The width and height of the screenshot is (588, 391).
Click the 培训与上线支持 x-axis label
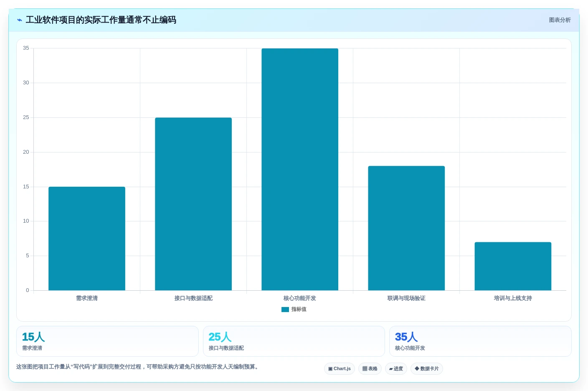tap(513, 298)
